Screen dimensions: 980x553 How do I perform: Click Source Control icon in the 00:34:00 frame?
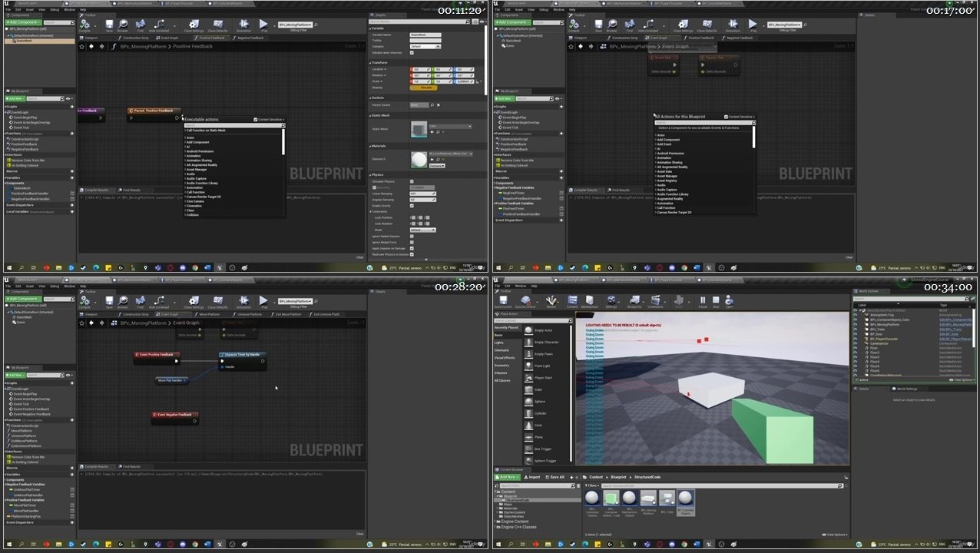(526, 301)
